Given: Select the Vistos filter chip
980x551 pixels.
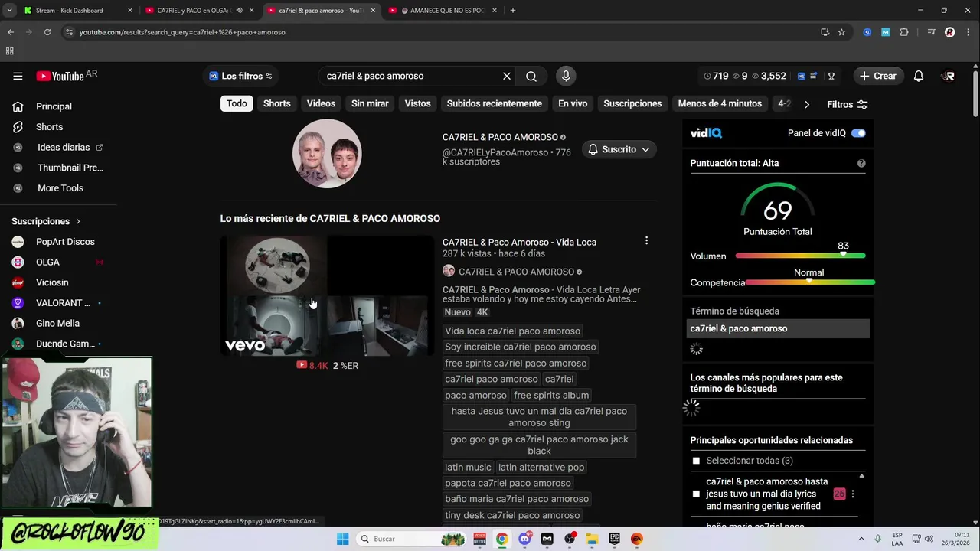Looking at the screenshot, I should point(417,103).
